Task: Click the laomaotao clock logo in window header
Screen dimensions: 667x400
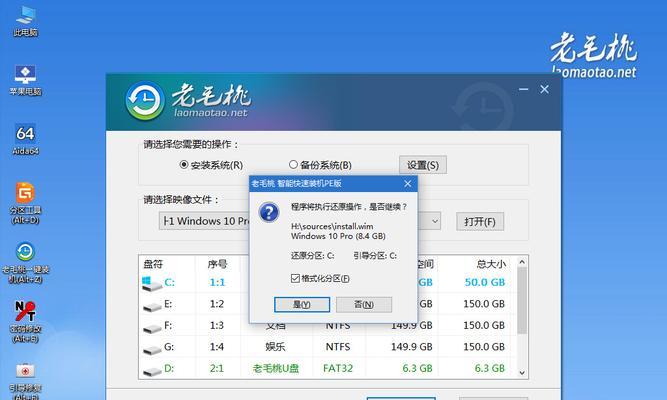Action: 145,101
